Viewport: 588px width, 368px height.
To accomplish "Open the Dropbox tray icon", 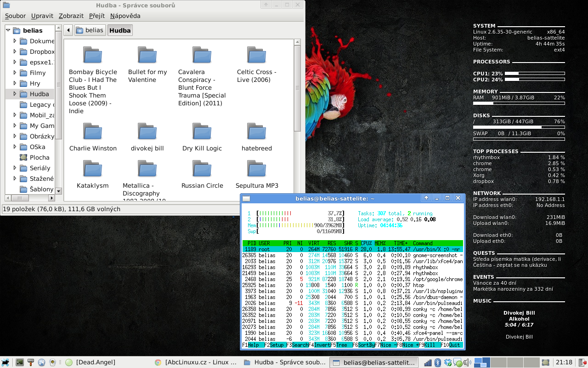I will pyautogui.click(x=447, y=362).
